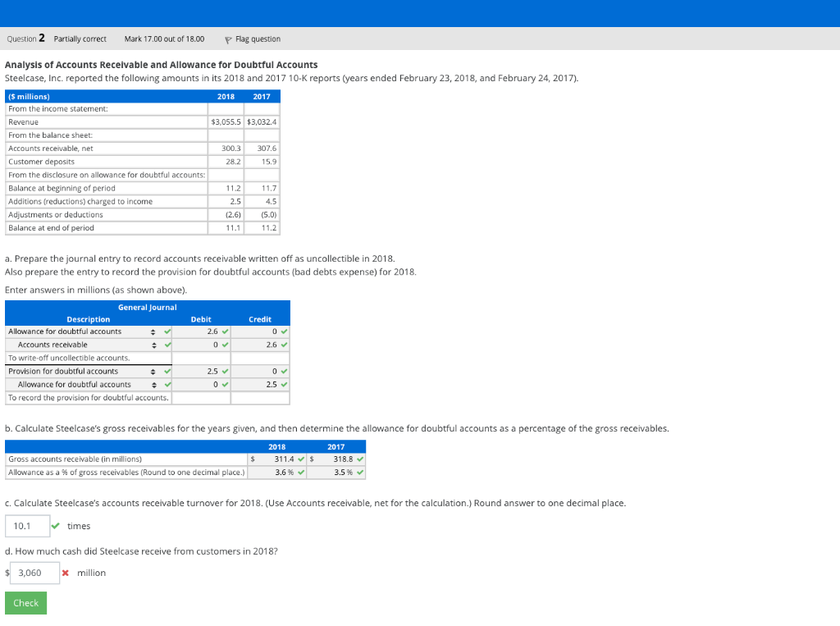Open the Provision for doubtful accounts selector

(x=153, y=372)
